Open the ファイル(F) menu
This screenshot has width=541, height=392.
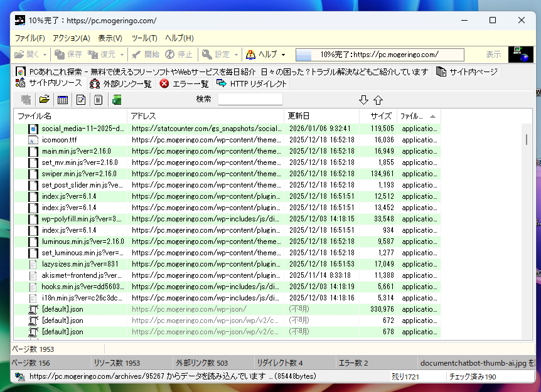coord(29,38)
